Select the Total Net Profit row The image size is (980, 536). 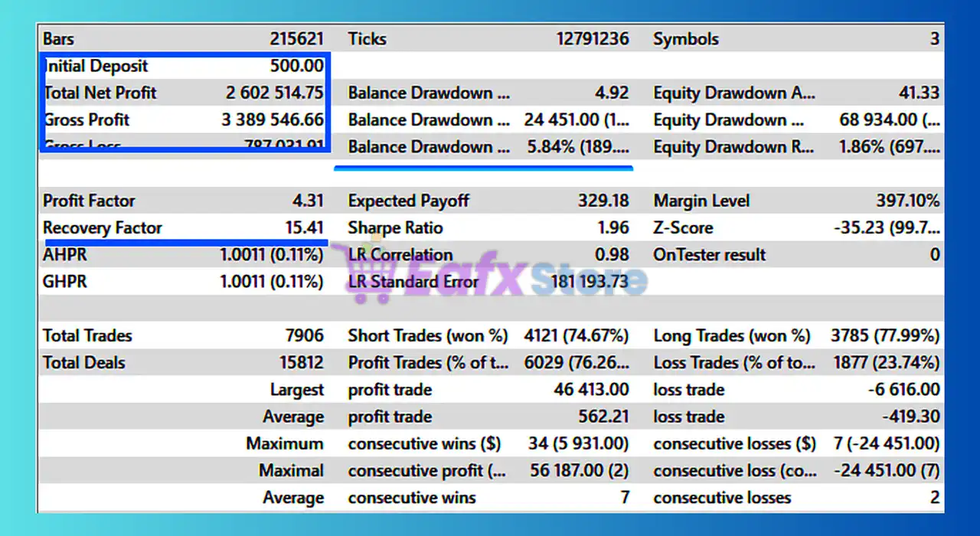coord(184,93)
